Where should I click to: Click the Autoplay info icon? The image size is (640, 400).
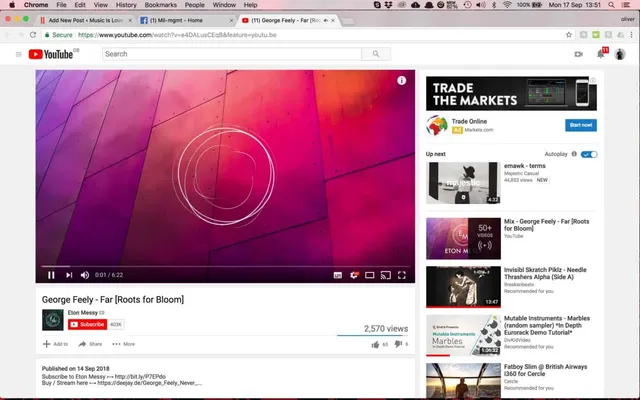pos(574,154)
